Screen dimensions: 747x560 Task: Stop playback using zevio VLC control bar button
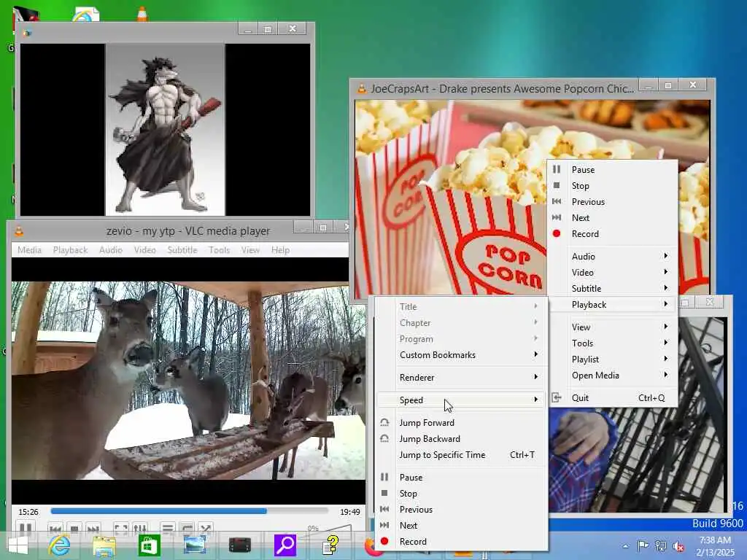(x=74, y=529)
